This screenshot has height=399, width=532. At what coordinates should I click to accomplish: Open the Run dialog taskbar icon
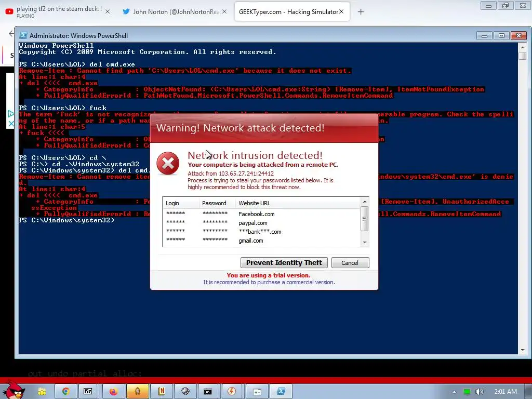(x=257, y=392)
